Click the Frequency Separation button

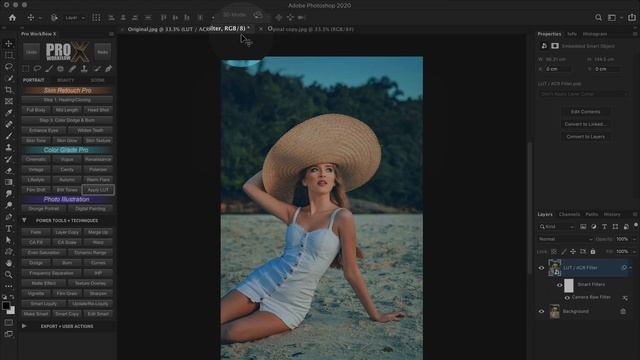(51, 273)
